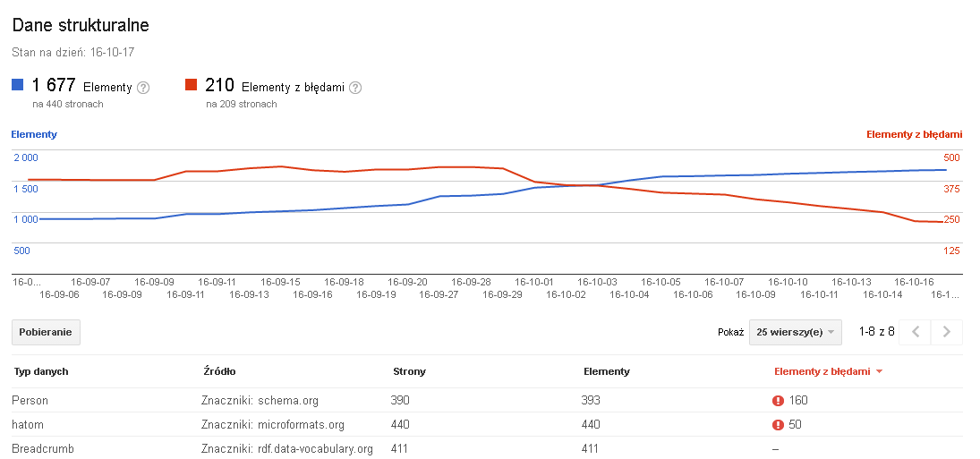Screen dimensions: 980x459
Task: Click blue Elementy legend square
Action: pyautogui.click(x=18, y=86)
